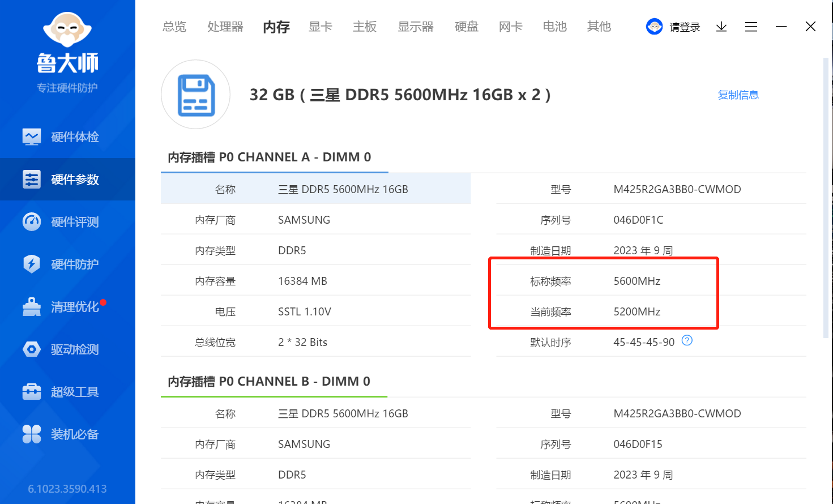The image size is (833, 504).
Task: Click the user avatar icon beside 请登录
Action: point(654,27)
